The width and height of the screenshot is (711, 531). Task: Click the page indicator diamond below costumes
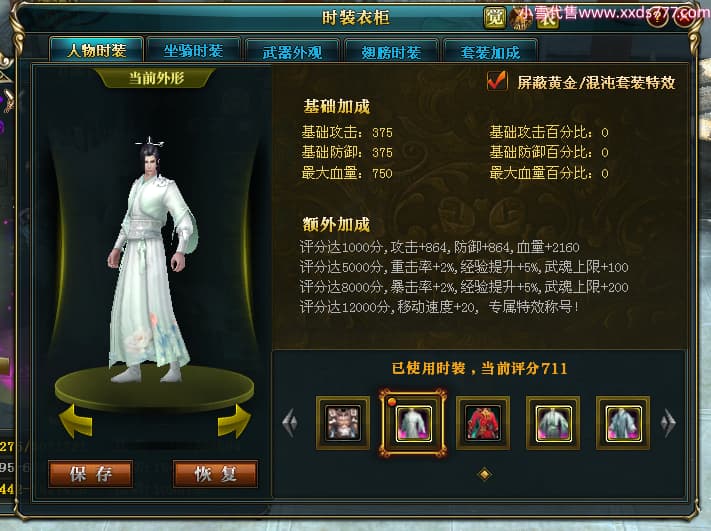point(484,474)
